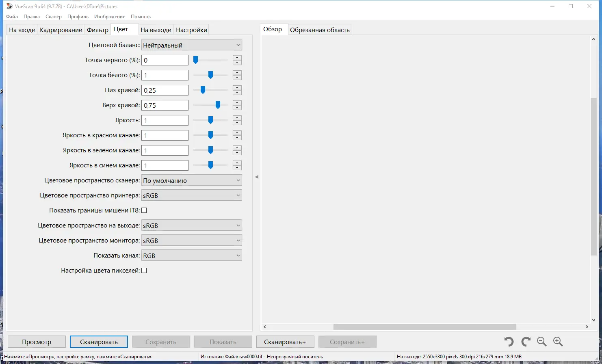Click 'Яркость в красном канале' slider handle
This screenshot has height=364, width=602.
point(210,135)
